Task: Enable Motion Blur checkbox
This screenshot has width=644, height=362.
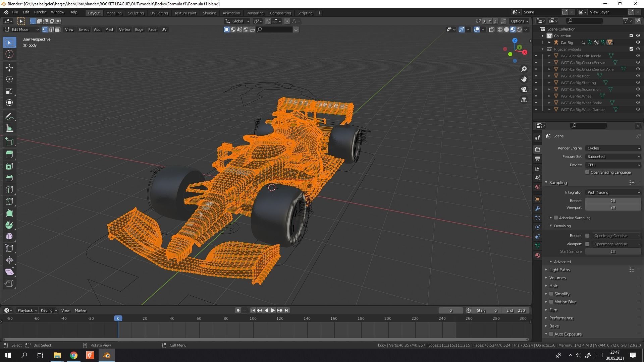Action: 551,302
